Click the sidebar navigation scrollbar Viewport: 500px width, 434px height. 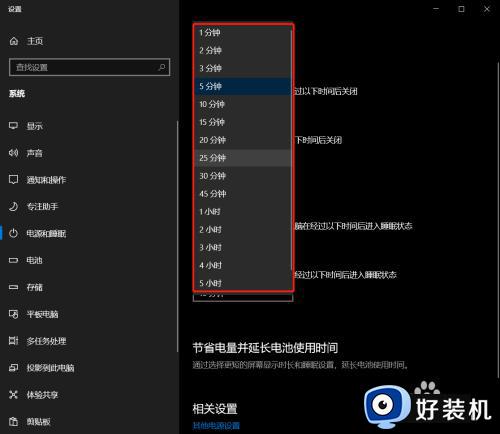click(177, 237)
